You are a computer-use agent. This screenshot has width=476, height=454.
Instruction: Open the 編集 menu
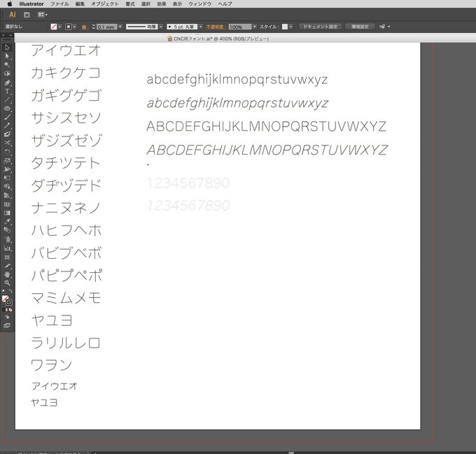(x=80, y=4)
